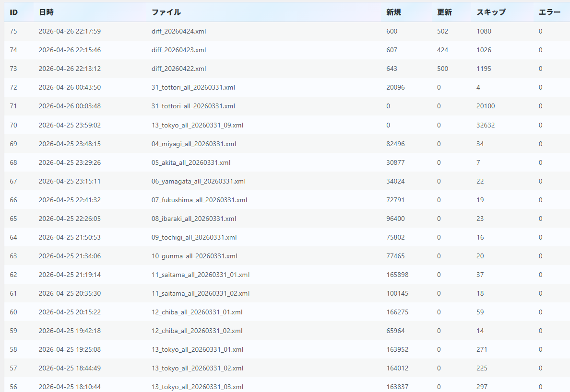Screen dimensions: 570x392
Task: Select file 10_gunma_all_20260331.xml
Action: point(194,256)
